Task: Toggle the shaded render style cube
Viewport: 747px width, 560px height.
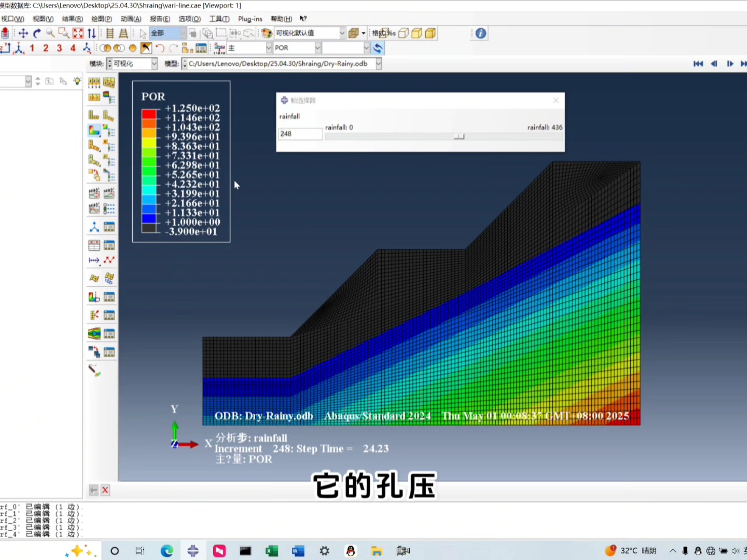Action: [x=430, y=33]
